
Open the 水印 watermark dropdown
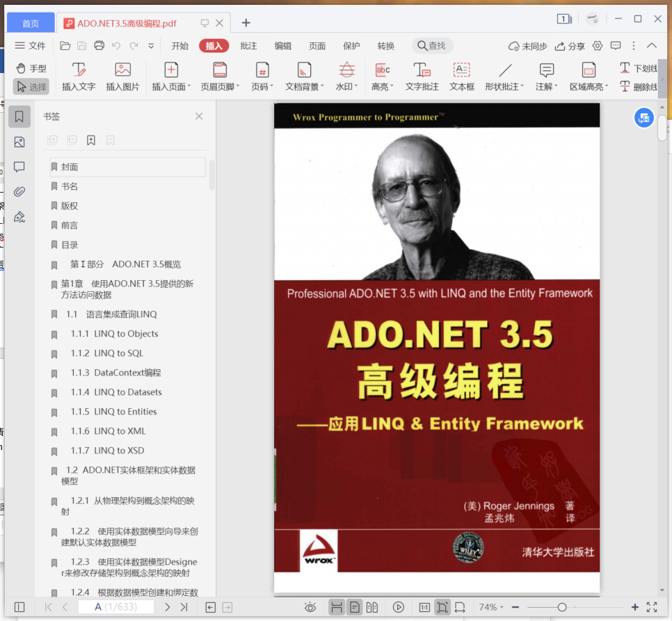(x=346, y=77)
